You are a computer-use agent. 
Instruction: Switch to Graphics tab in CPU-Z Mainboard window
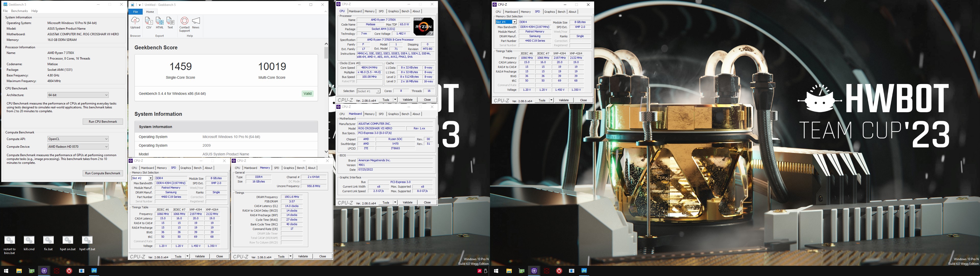click(x=393, y=114)
